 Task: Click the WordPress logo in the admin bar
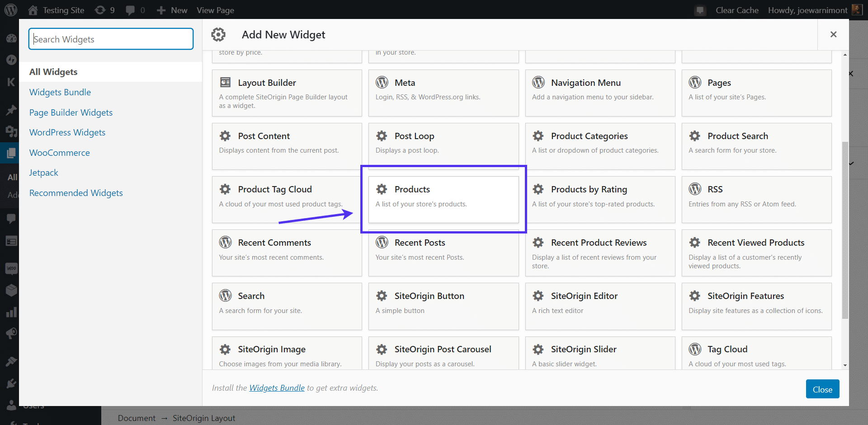10,9
